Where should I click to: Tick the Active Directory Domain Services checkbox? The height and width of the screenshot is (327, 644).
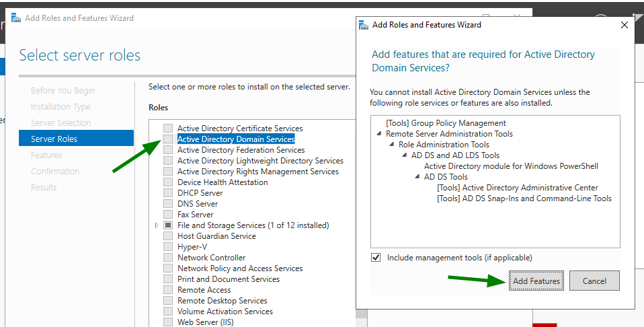tap(168, 139)
